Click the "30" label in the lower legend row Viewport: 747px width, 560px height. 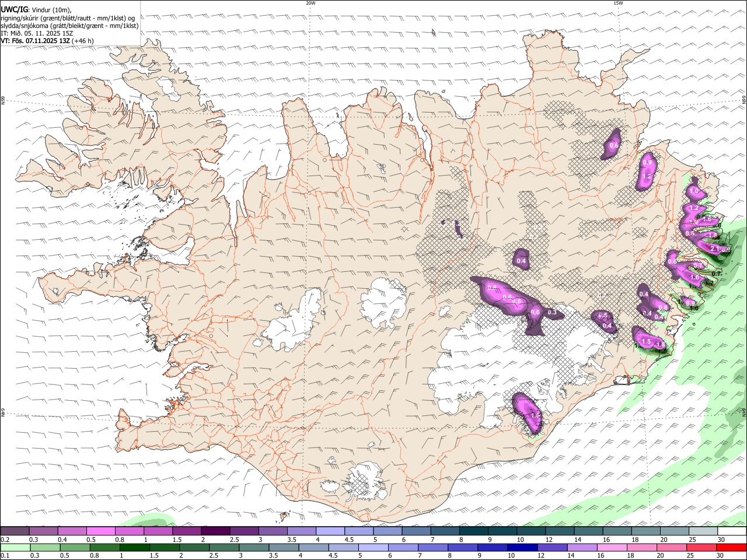tap(721, 556)
